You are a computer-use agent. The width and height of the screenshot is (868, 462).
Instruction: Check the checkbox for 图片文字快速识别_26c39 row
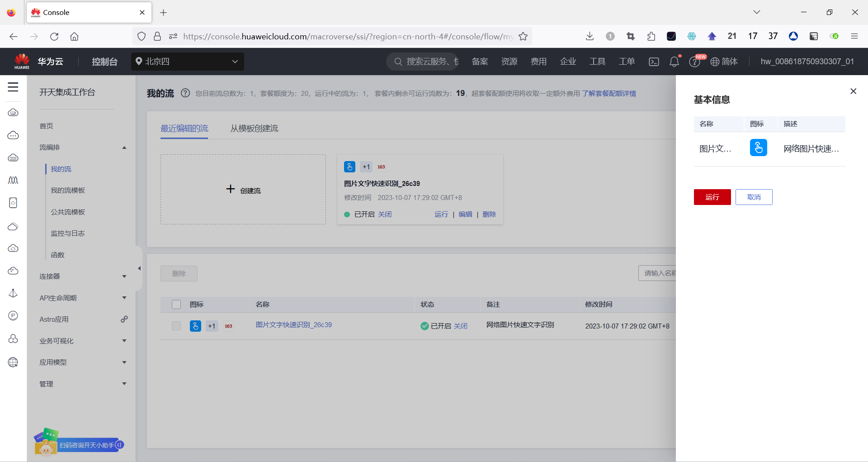pyautogui.click(x=176, y=326)
